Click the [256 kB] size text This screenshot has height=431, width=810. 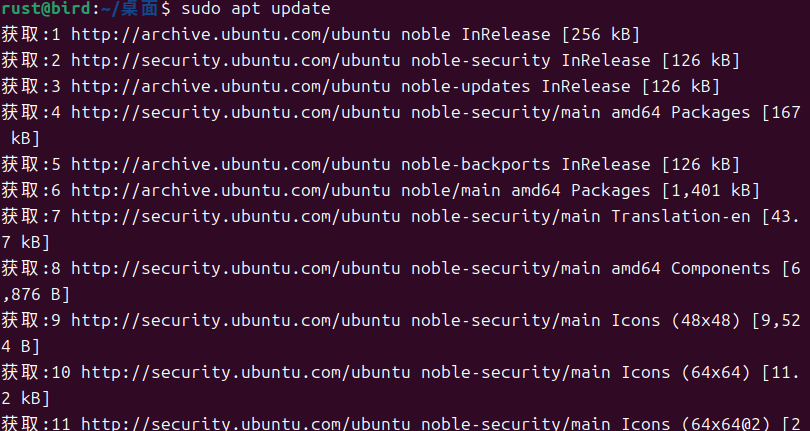(x=601, y=35)
